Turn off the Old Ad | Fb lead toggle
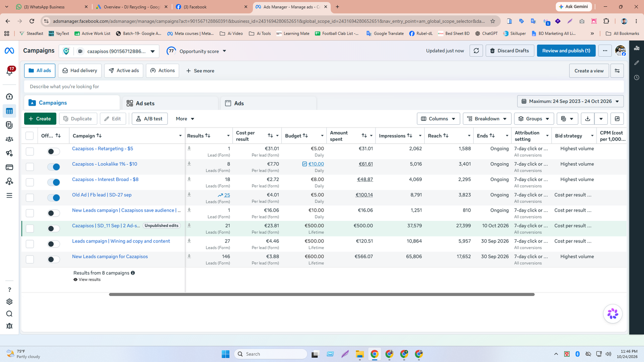This screenshot has height=362, width=644. pos(54,198)
